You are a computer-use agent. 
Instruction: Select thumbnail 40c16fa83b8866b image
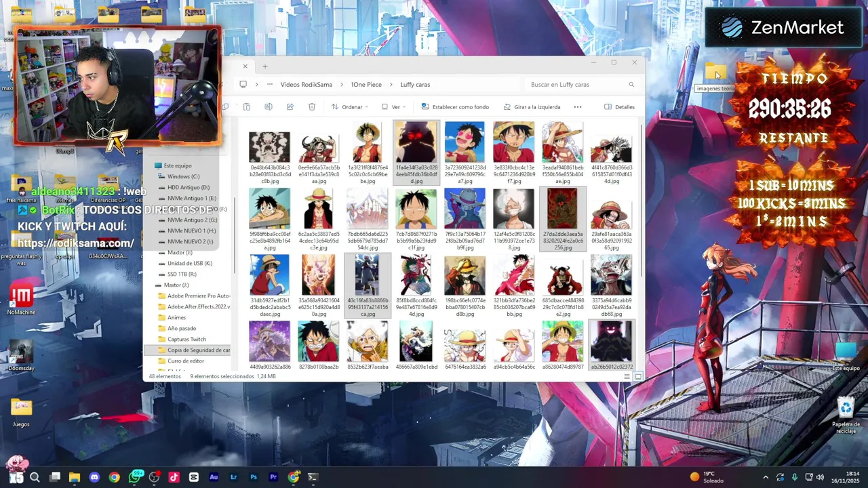click(x=368, y=286)
